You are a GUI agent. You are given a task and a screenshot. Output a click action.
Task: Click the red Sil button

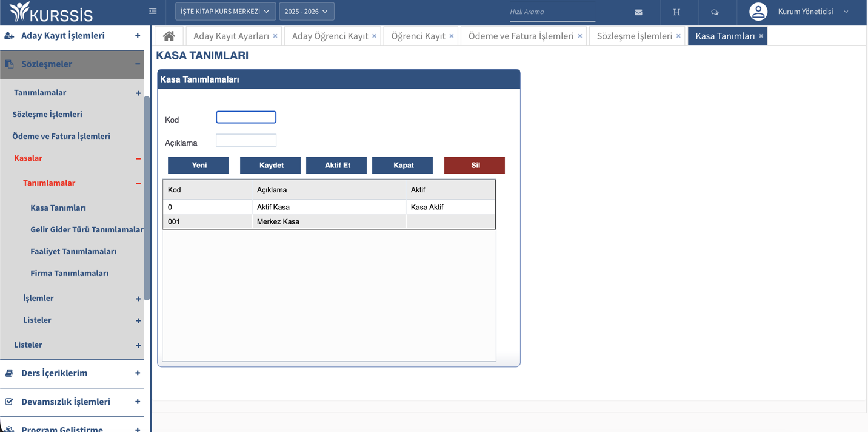(475, 166)
